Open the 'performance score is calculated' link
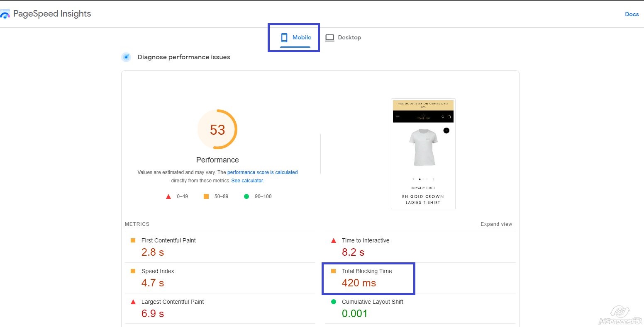The height and width of the screenshot is (327, 644). pyautogui.click(x=262, y=172)
